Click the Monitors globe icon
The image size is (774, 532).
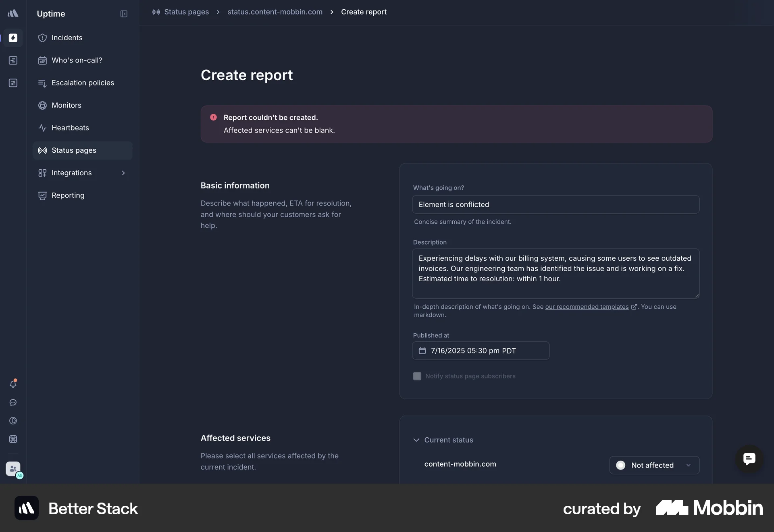click(42, 105)
